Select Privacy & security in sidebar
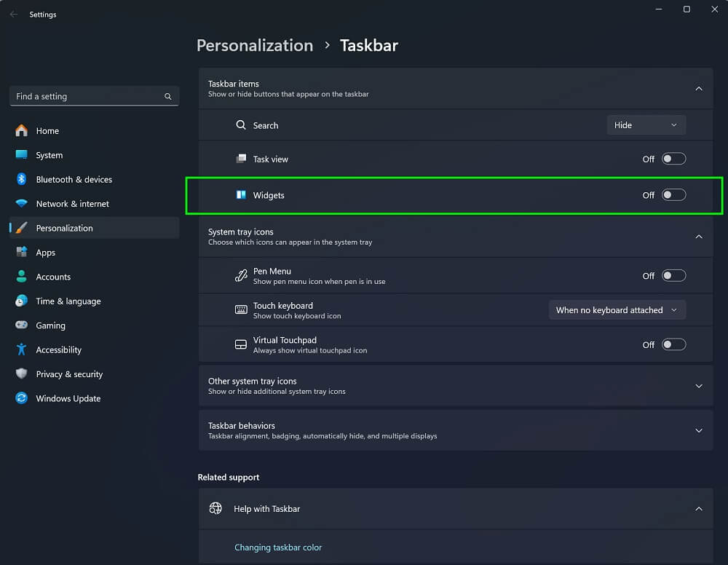 94,374
